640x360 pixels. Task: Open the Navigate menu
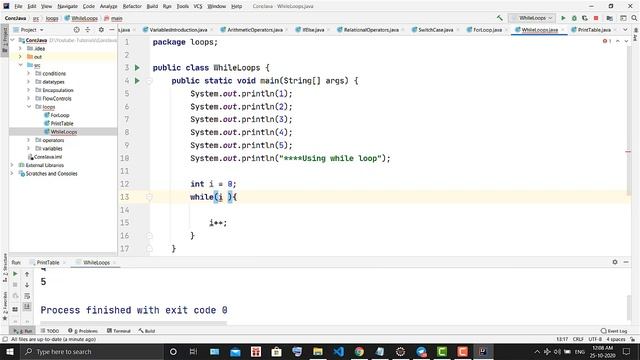point(67,6)
